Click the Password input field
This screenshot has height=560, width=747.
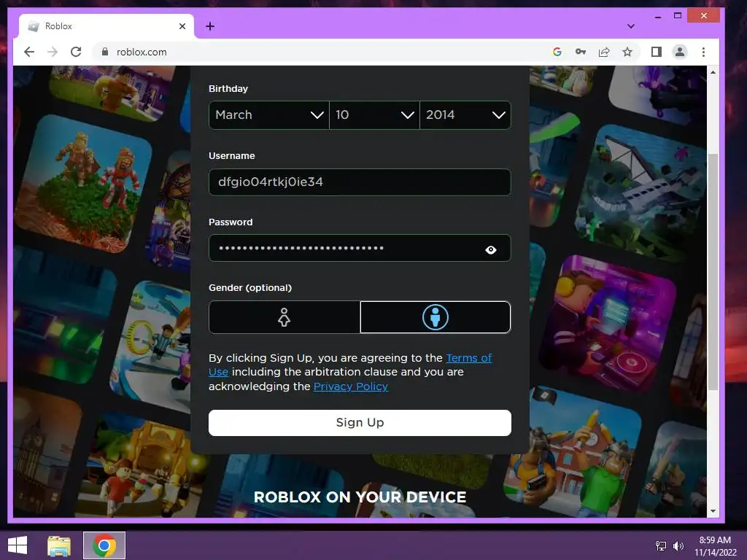click(x=360, y=248)
